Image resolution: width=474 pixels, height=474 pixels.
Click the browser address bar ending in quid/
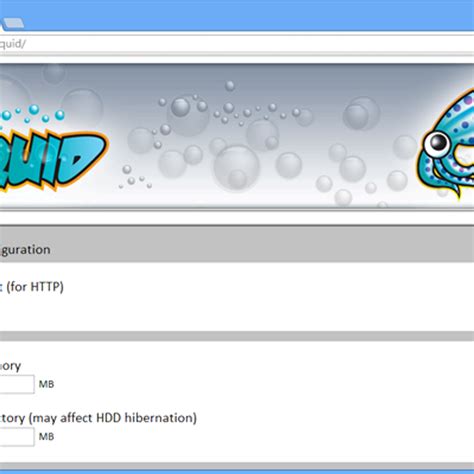[237, 44]
